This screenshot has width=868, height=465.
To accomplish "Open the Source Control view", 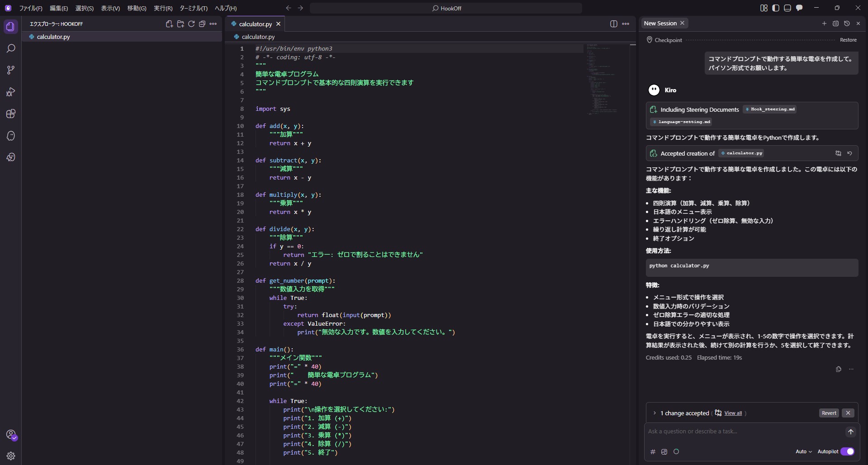I will tap(11, 70).
